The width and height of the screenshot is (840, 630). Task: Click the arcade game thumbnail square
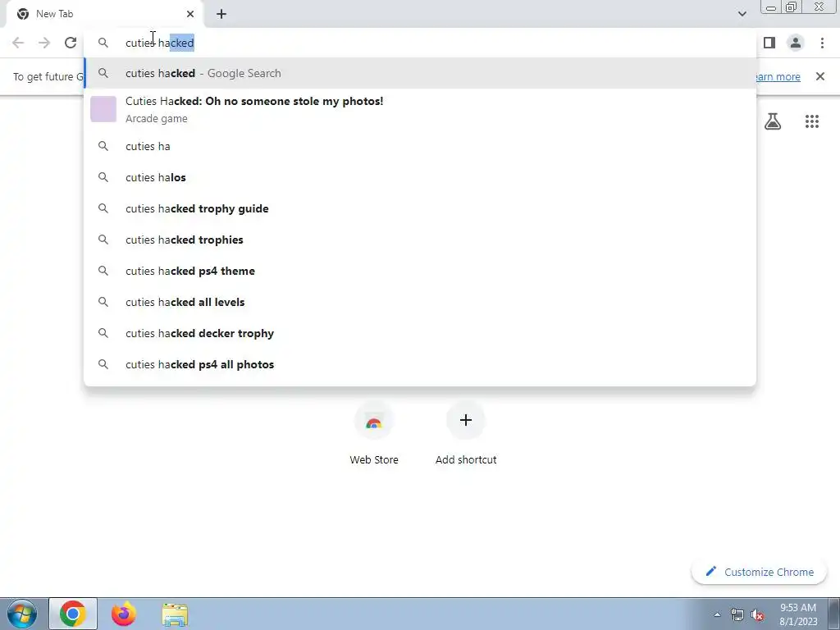103,109
